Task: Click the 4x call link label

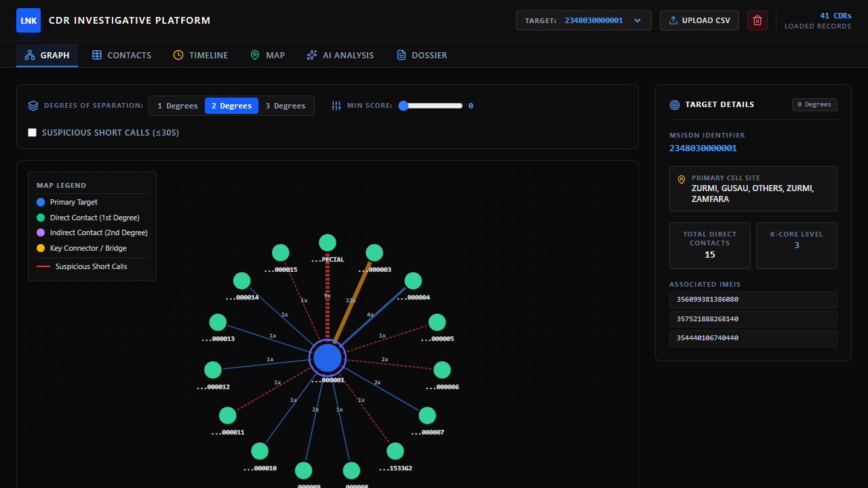Action: click(x=370, y=314)
